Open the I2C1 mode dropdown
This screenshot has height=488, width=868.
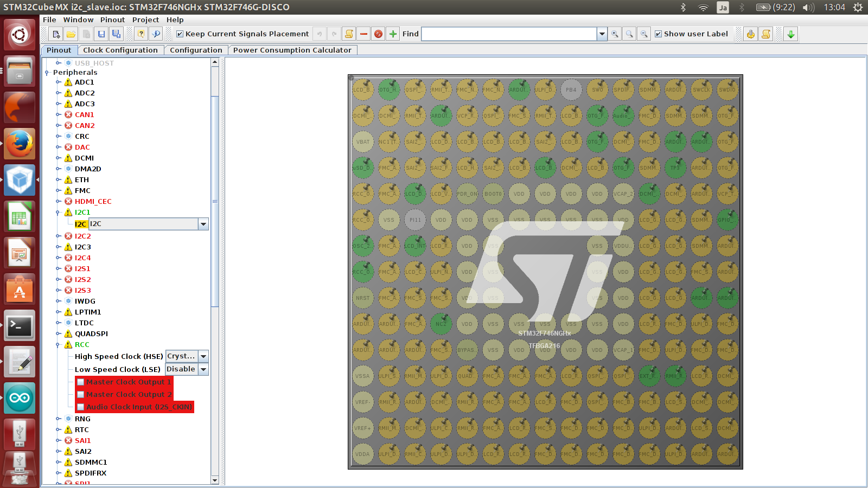pyautogui.click(x=203, y=224)
